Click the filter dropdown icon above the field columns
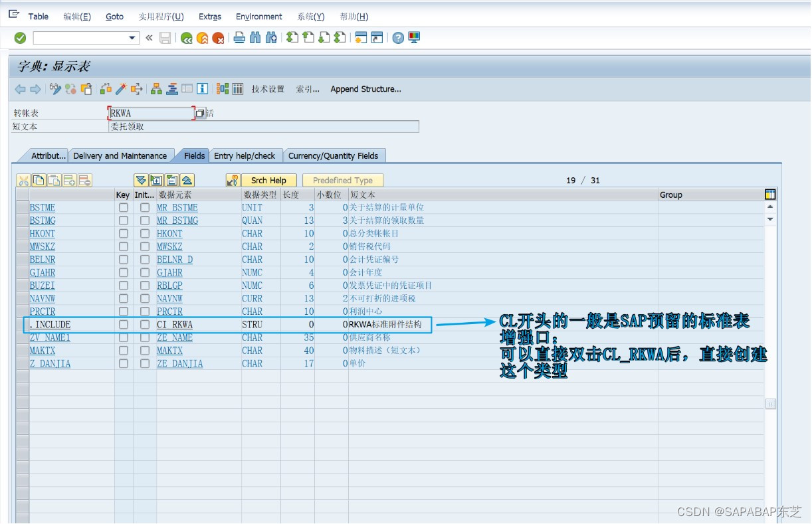This screenshot has width=812, height=524. click(x=141, y=180)
